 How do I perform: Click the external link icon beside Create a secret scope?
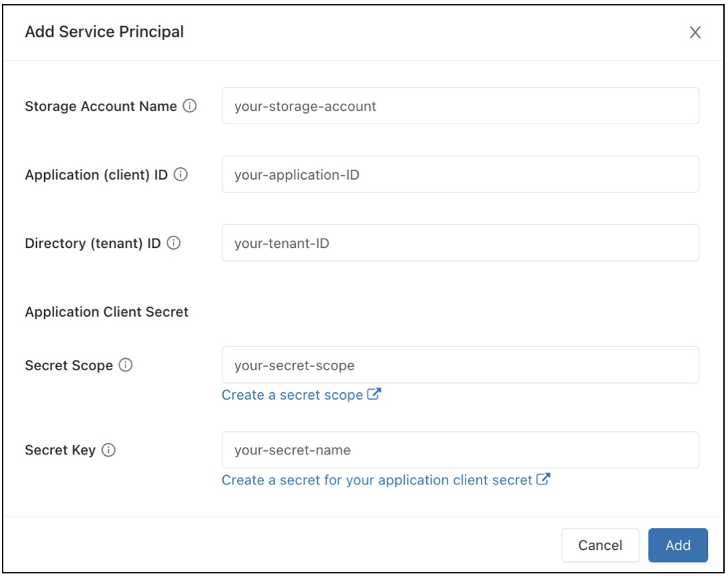point(375,394)
